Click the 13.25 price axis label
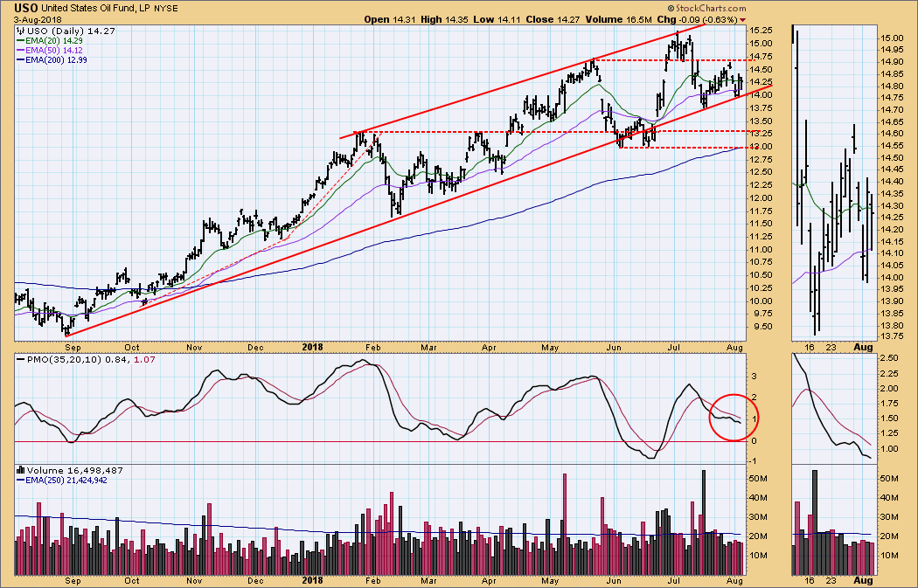918x588 pixels. [761, 134]
